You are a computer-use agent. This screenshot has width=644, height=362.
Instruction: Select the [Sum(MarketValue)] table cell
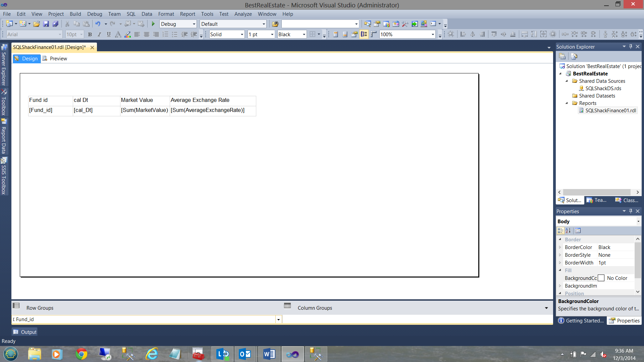pyautogui.click(x=145, y=110)
